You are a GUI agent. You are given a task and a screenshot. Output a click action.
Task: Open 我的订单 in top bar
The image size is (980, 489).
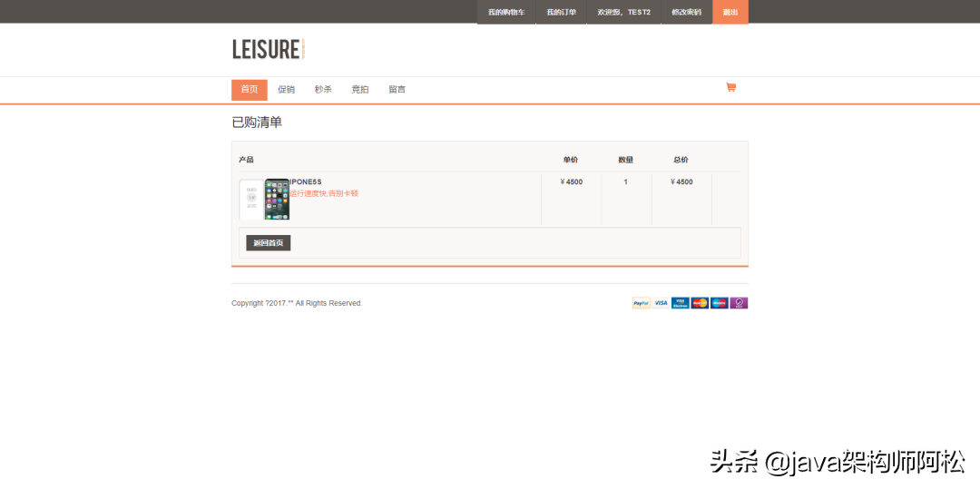tap(561, 12)
